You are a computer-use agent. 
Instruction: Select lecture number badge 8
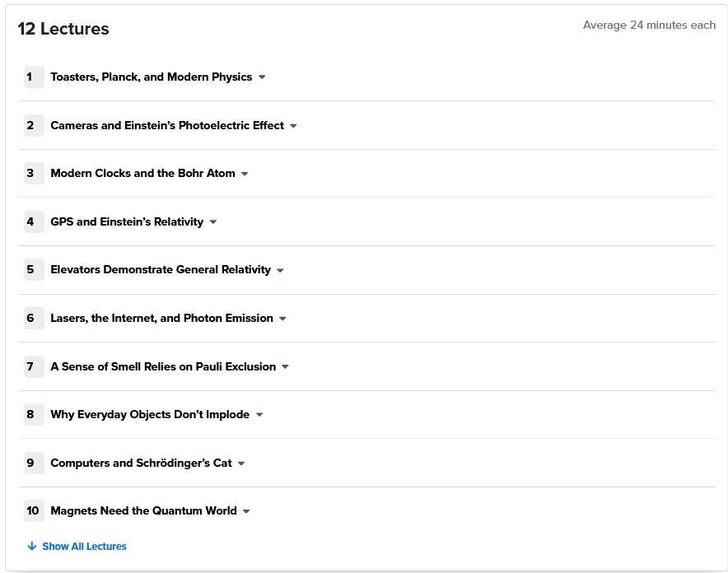34,414
